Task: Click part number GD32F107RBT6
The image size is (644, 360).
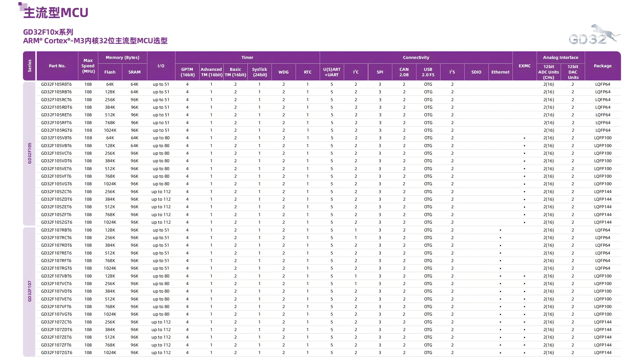Action: [x=56, y=230]
